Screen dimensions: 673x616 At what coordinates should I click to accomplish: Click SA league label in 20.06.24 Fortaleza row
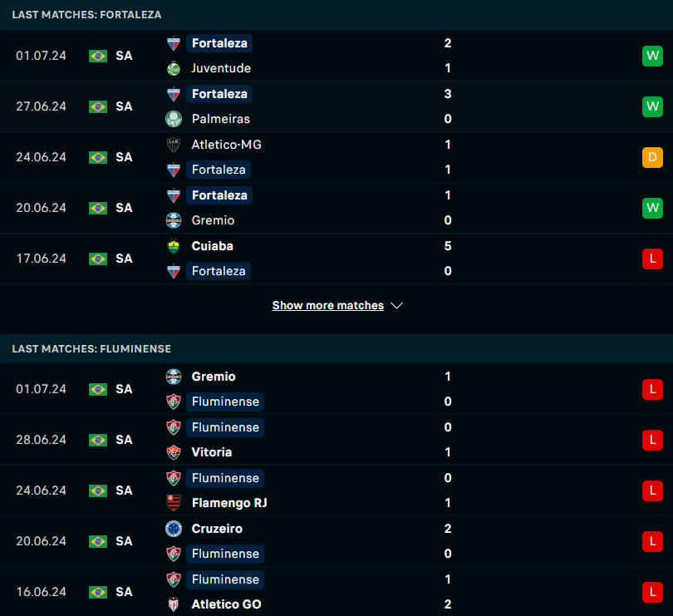(124, 208)
